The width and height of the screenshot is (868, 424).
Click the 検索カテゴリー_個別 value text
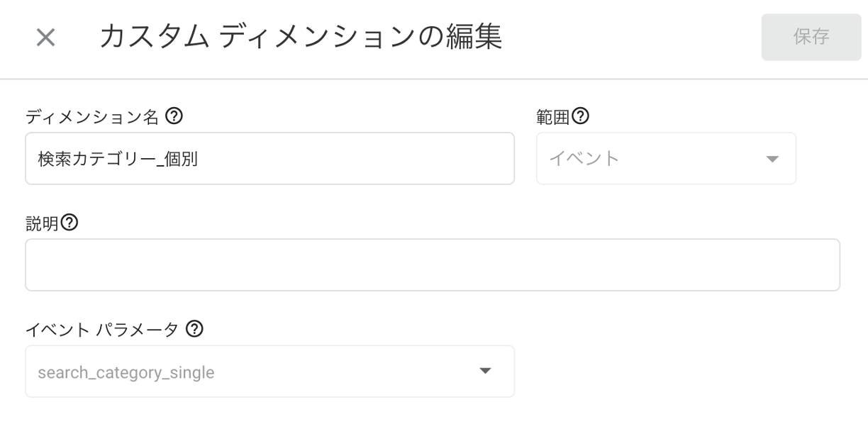coord(117,160)
